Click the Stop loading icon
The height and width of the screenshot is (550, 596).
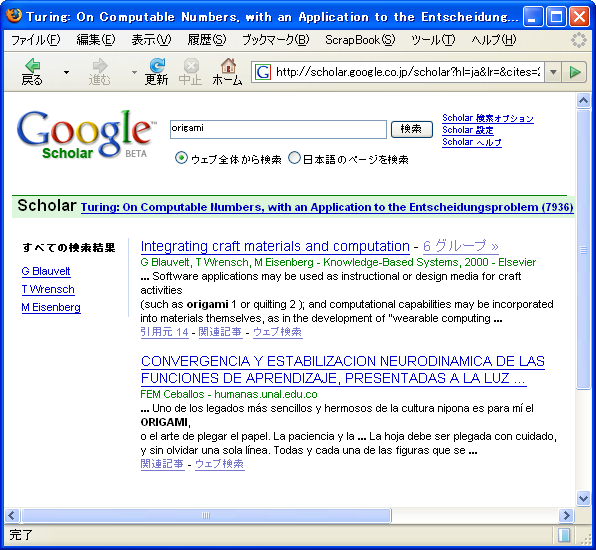[191, 65]
